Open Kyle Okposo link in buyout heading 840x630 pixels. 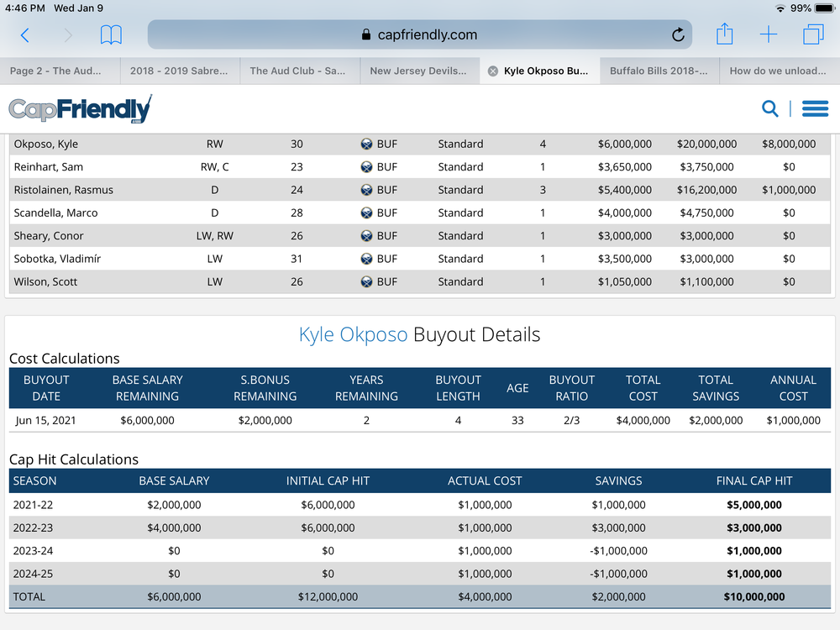353,335
